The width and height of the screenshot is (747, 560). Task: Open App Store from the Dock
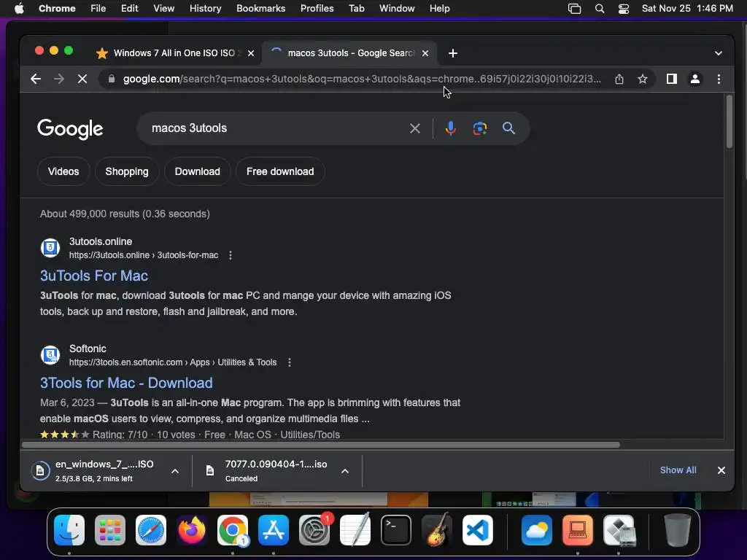tap(274, 530)
